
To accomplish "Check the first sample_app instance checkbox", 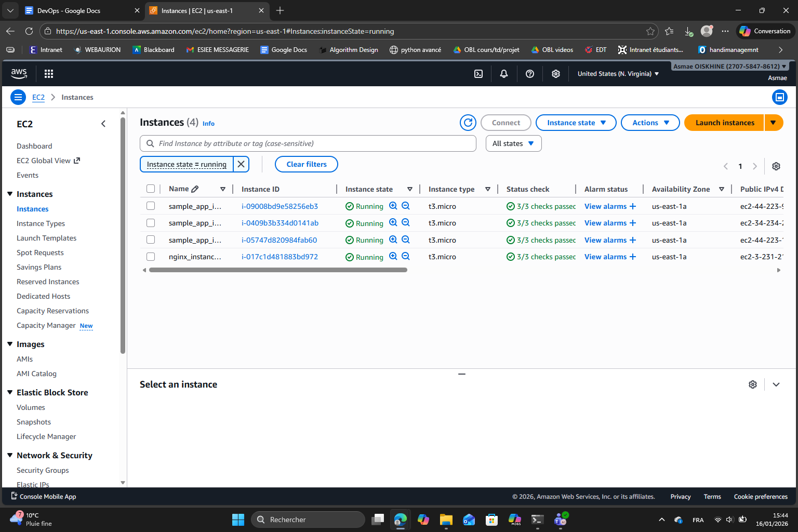I will pos(151,206).
